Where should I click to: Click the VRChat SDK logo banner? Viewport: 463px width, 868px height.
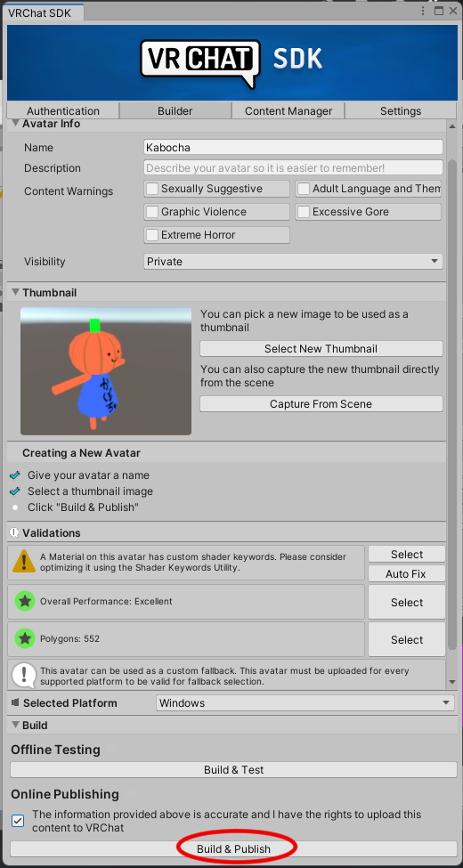tap(232, 62)
